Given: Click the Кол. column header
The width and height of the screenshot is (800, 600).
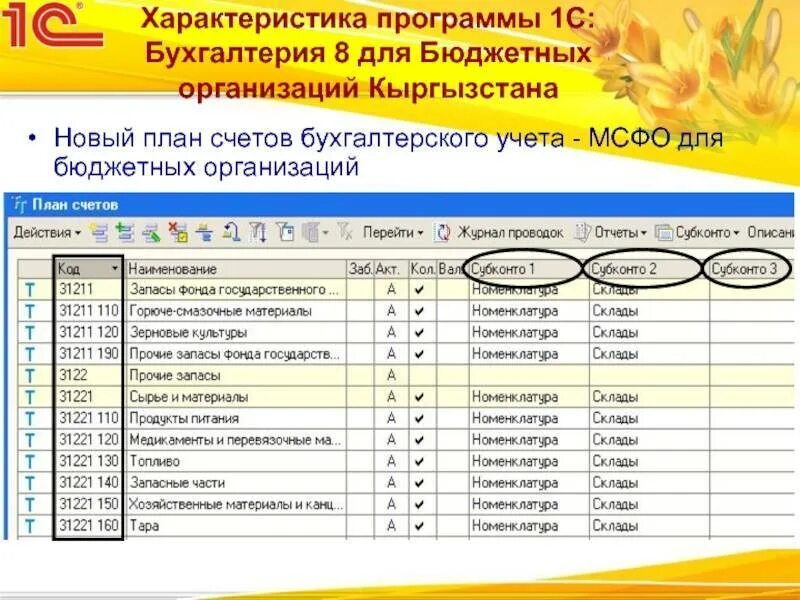Looking at the screenshot, I should [422, 269].
